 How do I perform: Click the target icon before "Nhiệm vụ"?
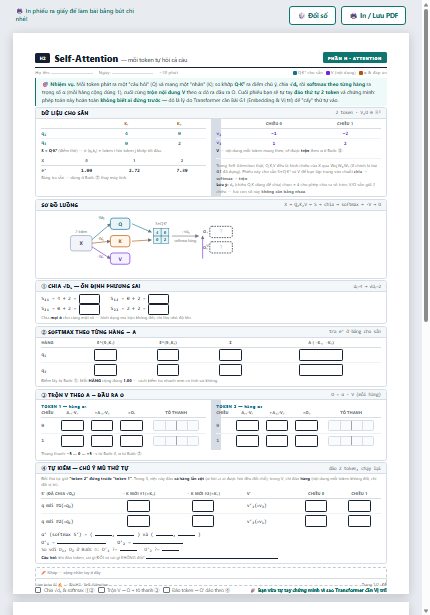tap(45, 84)
